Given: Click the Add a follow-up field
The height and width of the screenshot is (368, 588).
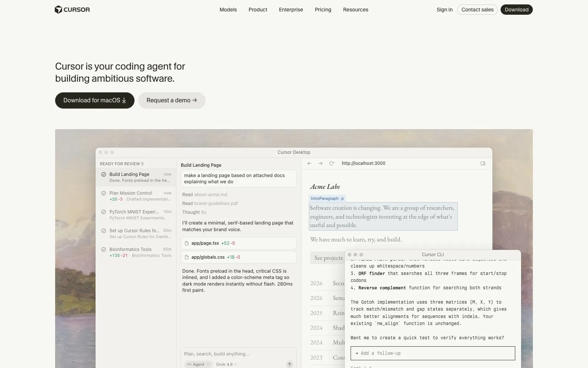Looking at the screenshot, I should pyautogui.click(x=433, y=353).
